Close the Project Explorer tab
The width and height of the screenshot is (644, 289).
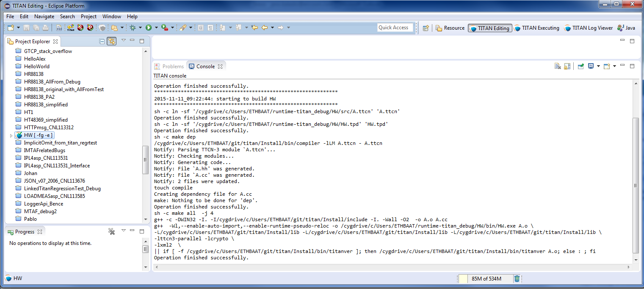(55, 42)
